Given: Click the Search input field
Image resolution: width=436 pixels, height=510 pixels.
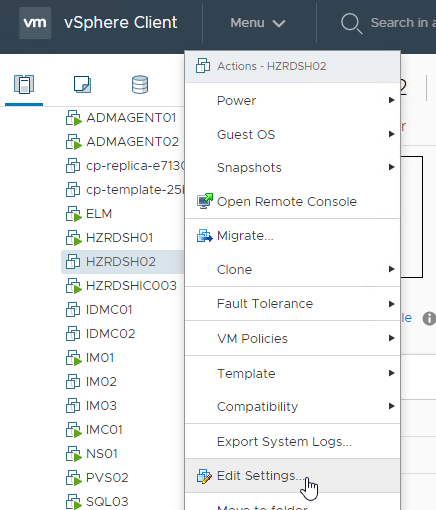Looking at the screenshot, I should coord(403,23).
